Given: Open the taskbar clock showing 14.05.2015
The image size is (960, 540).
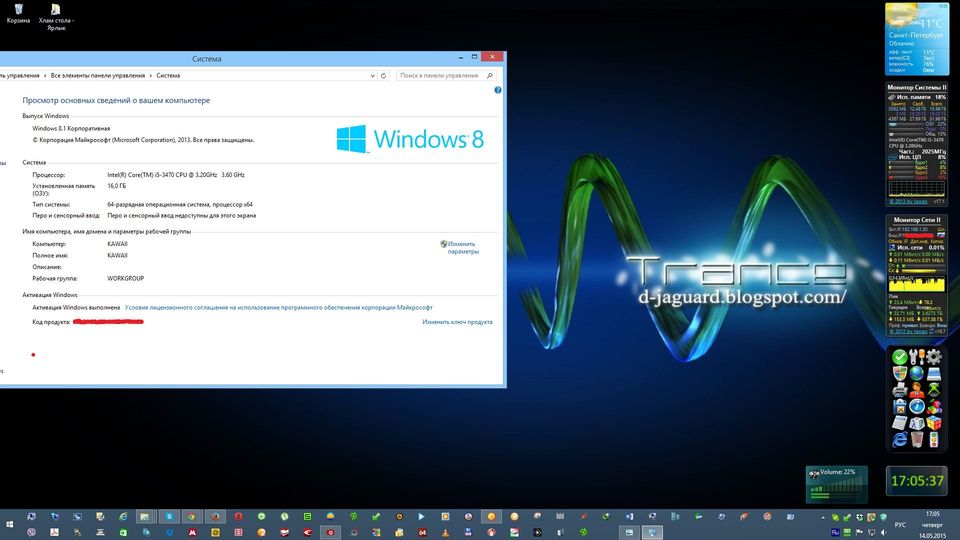Looking at the screenshot, I should click(x=933, y=525).
